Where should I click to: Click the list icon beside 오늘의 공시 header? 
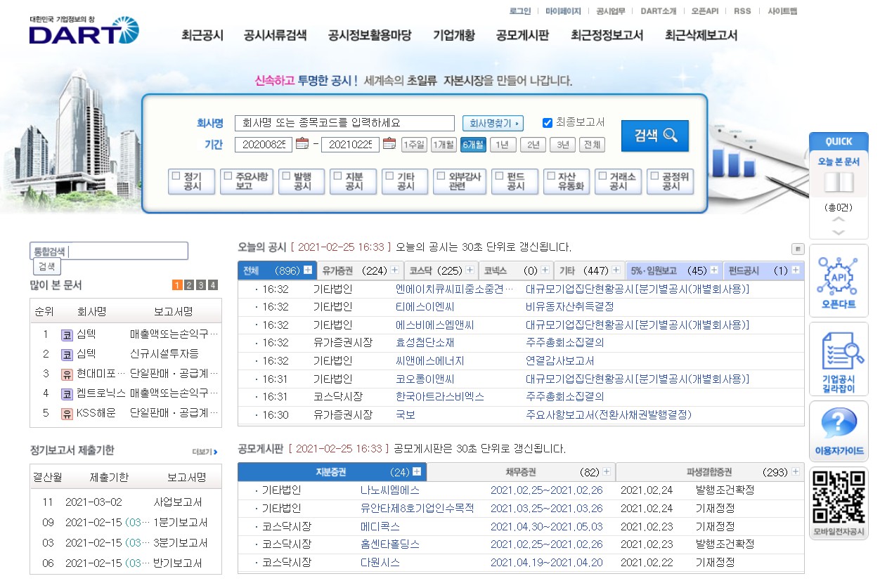(x=798, y=249)
